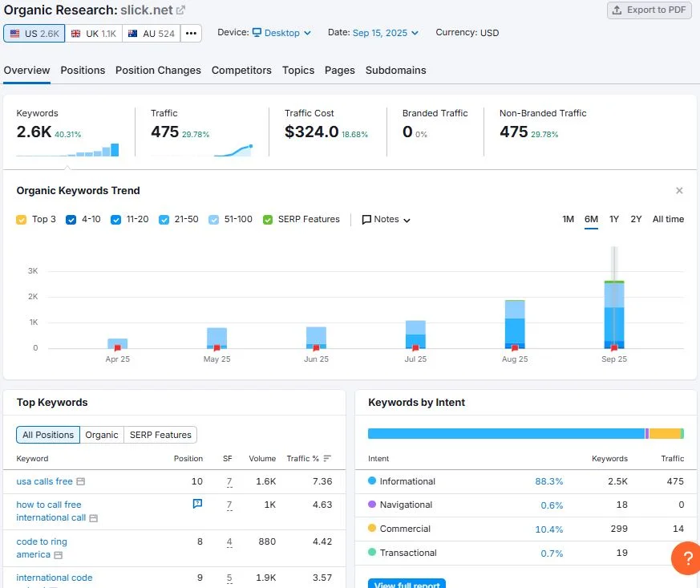Open the usa calls free keyword link
The width and height of the screenshot is (700, 588).
(44, 481)
